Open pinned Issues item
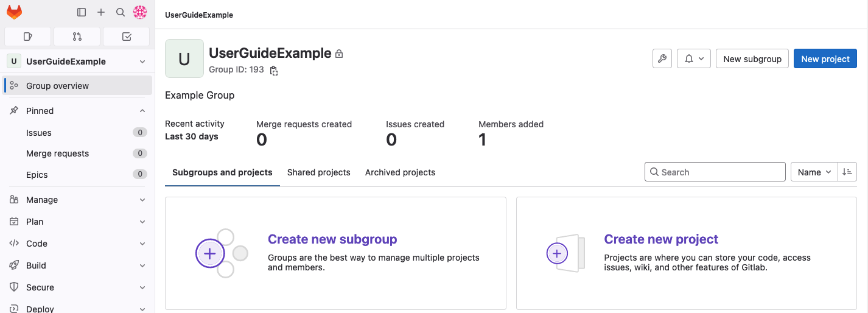This screenshot has width=868, height=313. coord(77,133)
